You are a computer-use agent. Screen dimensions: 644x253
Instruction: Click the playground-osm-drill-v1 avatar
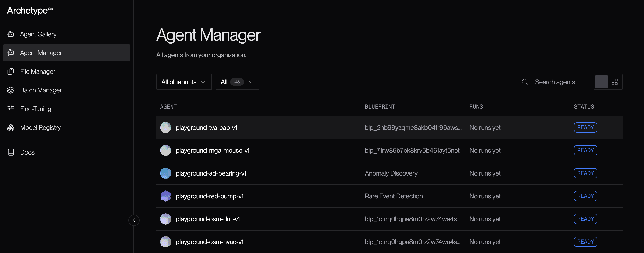[x=165, y=219]
